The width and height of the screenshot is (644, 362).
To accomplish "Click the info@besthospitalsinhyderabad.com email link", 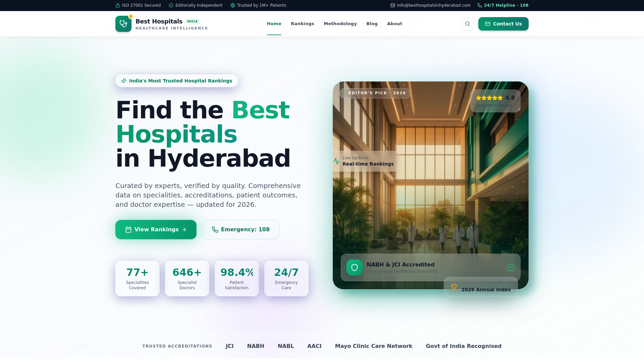I will click(434, 5).
